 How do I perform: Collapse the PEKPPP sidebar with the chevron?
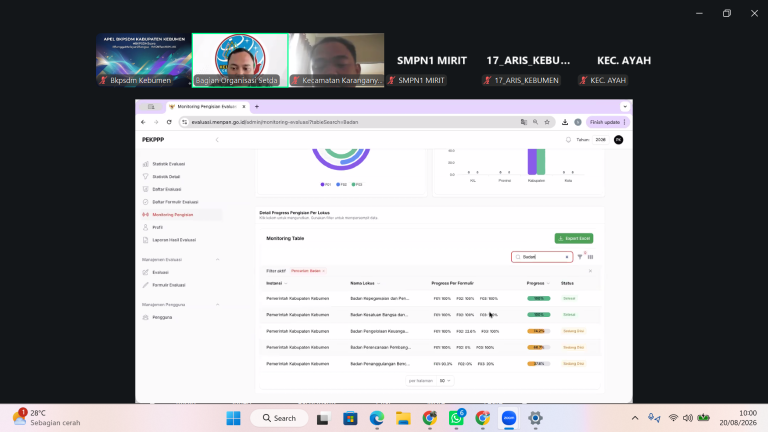point(217,140)
